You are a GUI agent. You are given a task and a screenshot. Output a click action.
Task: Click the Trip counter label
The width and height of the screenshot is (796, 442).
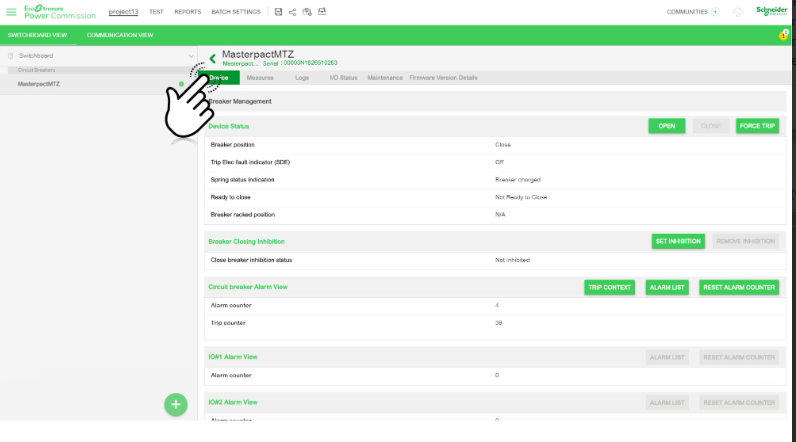(x=228, y=323)
